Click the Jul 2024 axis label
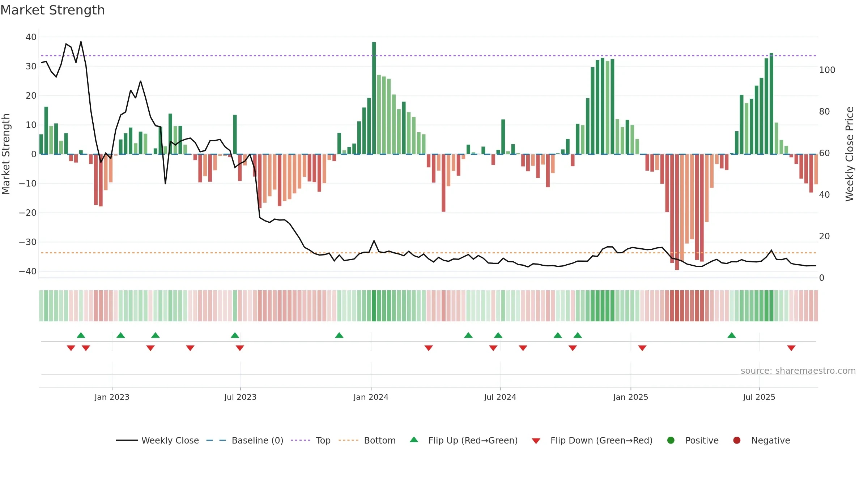868x488 pixels. point(500,397)
